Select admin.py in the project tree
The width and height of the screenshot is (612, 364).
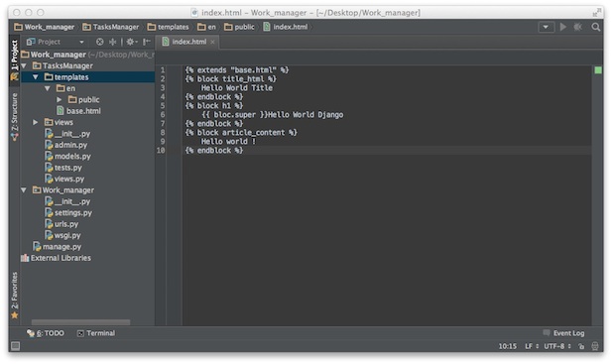[x=66, y=145]
